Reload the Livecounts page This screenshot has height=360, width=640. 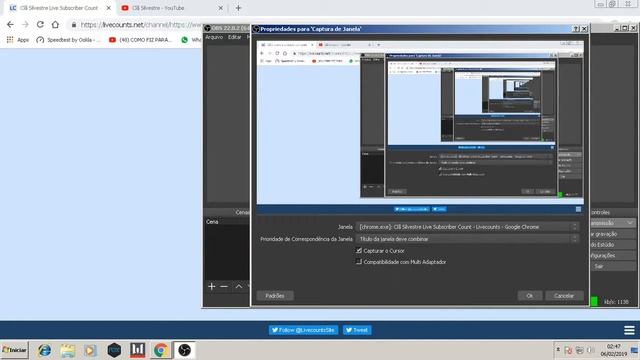point(40,24)
